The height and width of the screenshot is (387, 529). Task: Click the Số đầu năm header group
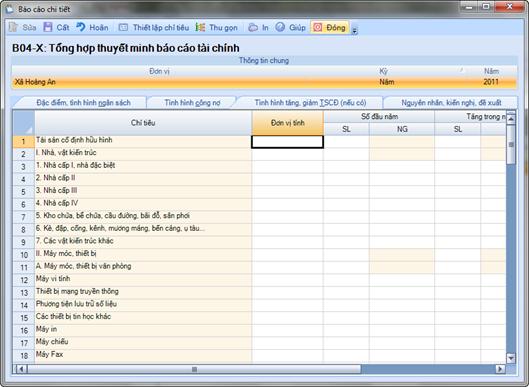[x=379, y=117]
